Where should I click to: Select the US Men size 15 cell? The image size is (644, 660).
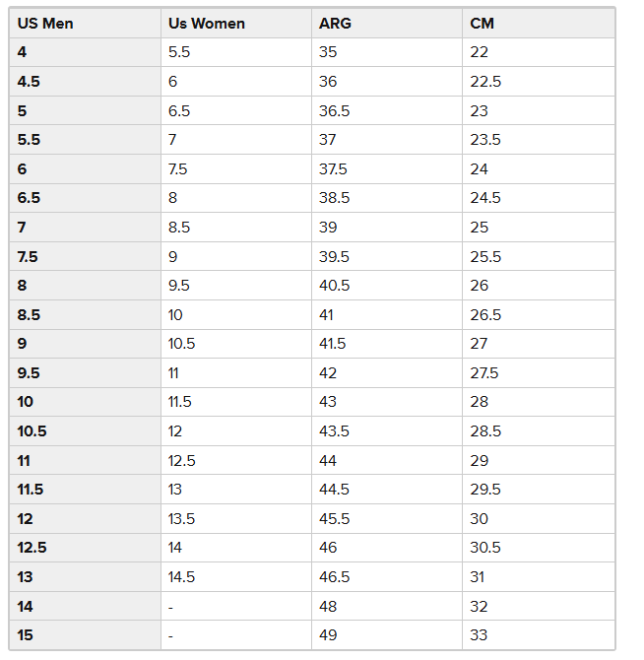[x=26, y=635]
